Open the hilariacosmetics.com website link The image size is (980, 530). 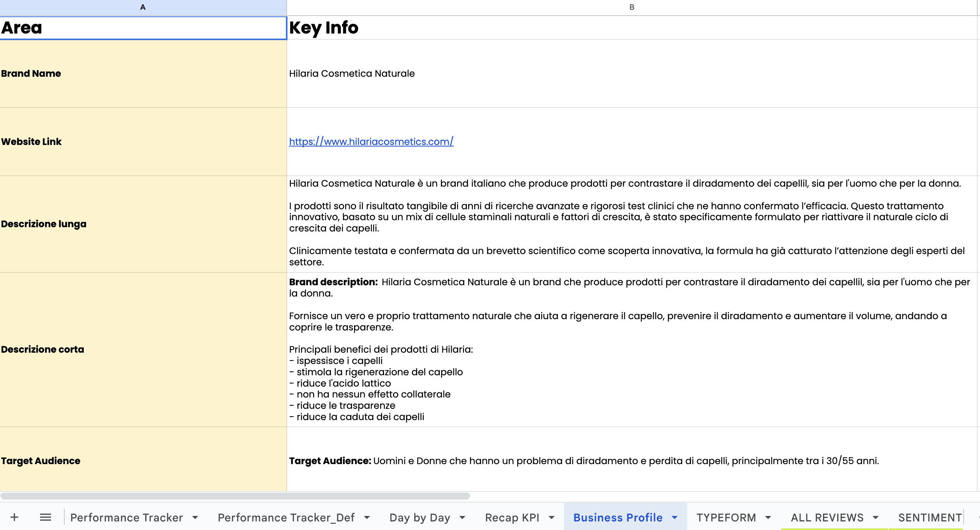click(371, 141)
